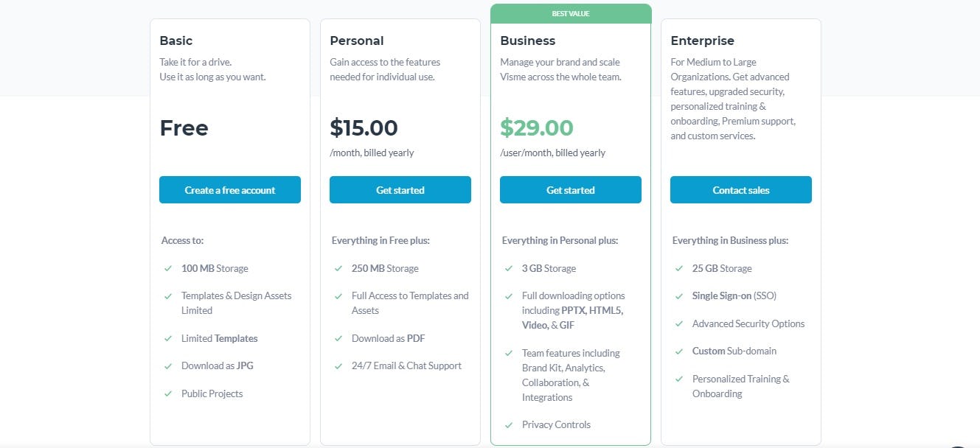This screenshot has width=980, height=448.
Task: Click the checkmark beside 24/7 Email & Chat Support
Action: [x=338, y=365]
